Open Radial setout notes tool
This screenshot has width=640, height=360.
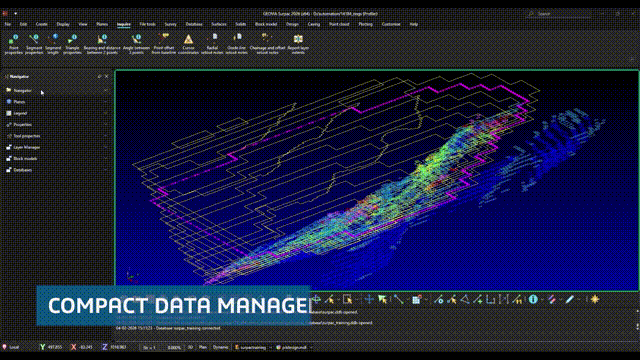point(212,44)
